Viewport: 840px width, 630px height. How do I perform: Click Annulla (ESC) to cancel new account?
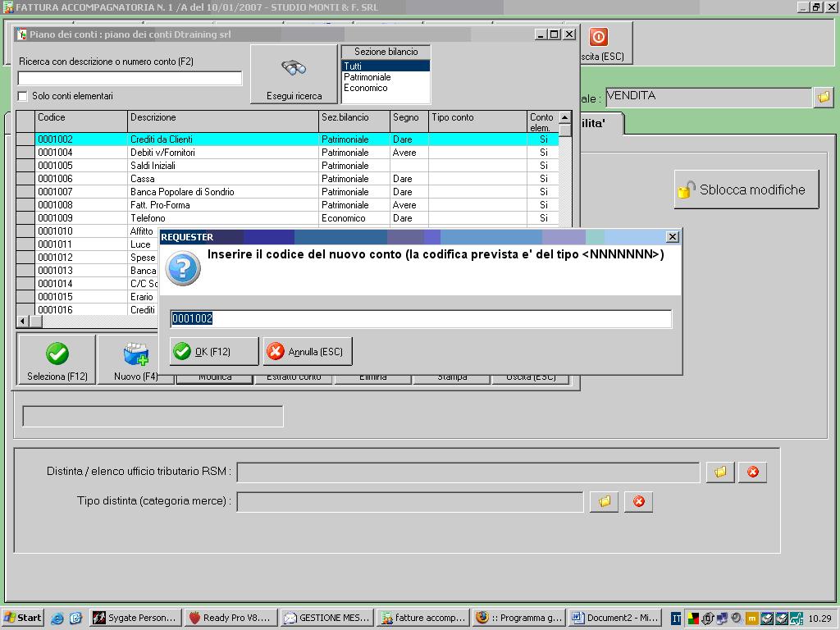click(308, 351)
